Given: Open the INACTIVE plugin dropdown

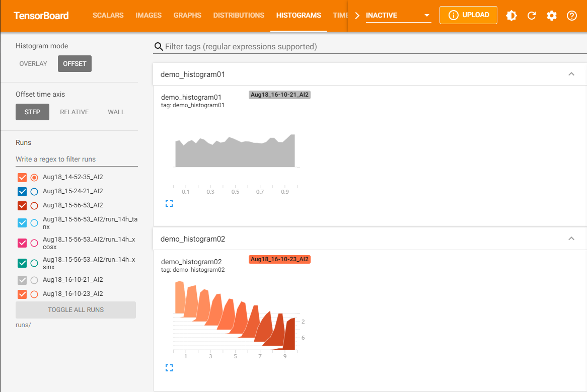Looking at the screenshot, I should coord(398,16).
